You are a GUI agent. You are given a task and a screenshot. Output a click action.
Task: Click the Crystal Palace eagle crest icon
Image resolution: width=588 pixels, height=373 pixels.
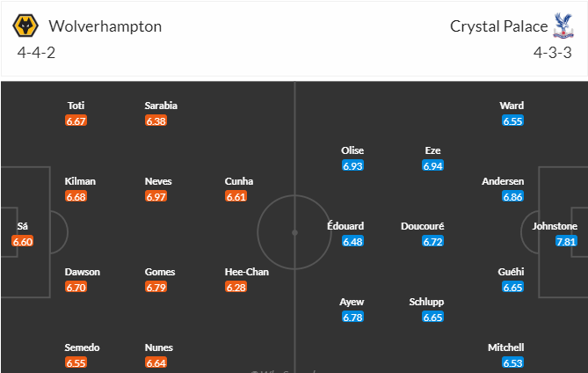(563, 26)
